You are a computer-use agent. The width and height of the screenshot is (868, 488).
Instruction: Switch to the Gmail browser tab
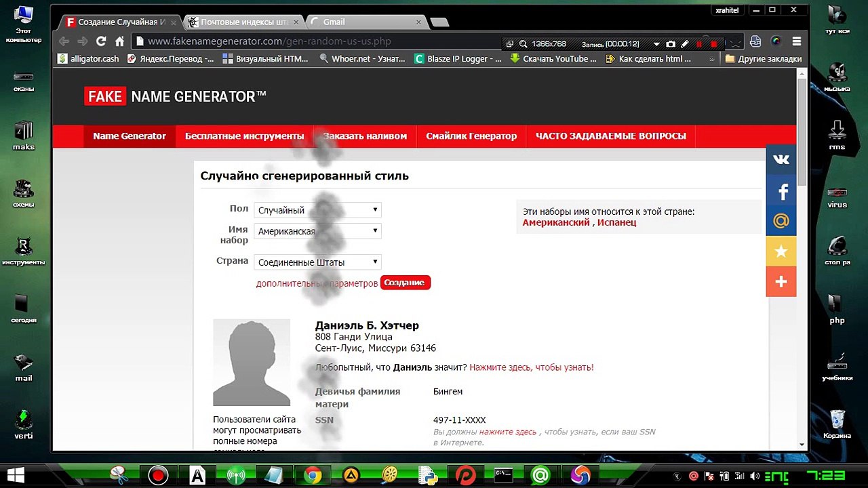pyautogui.click(x=367, y=22)
